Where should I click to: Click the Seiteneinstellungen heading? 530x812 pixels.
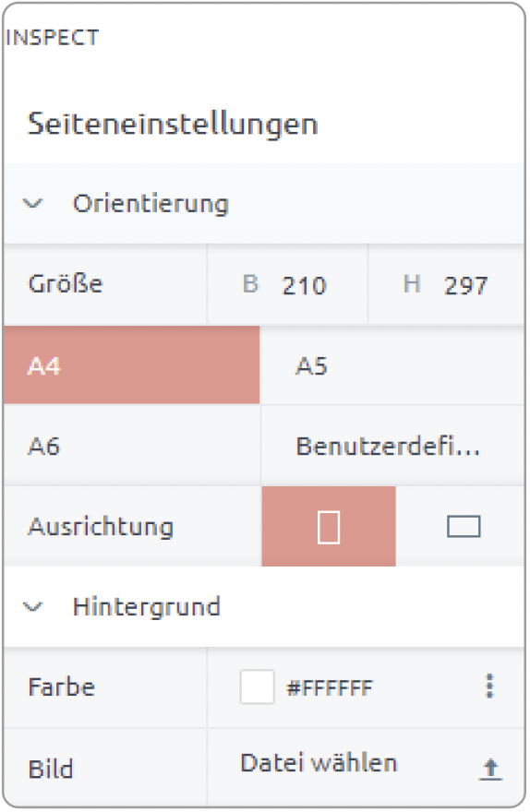173,125
